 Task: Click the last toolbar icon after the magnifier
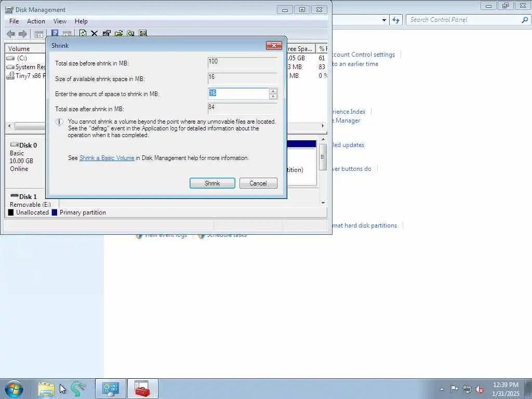(x=143, y=33)
